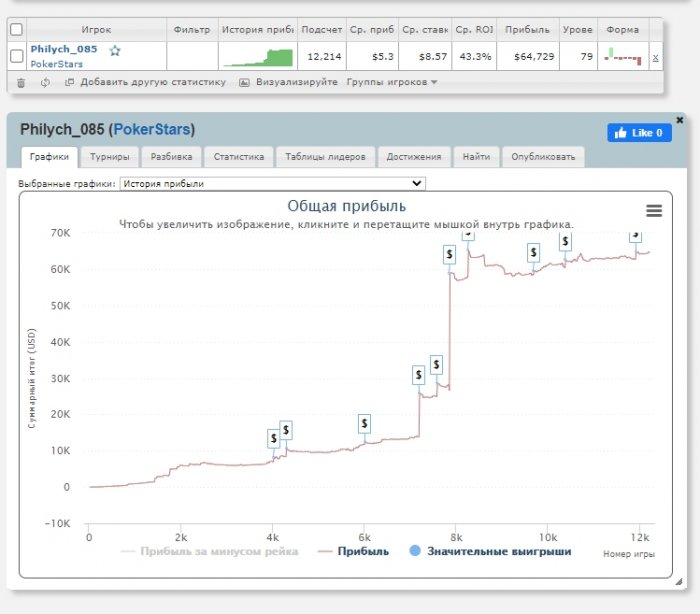The image size is (700, 614).
Task: Click the trash delete icon under the table
Action: 21,83
